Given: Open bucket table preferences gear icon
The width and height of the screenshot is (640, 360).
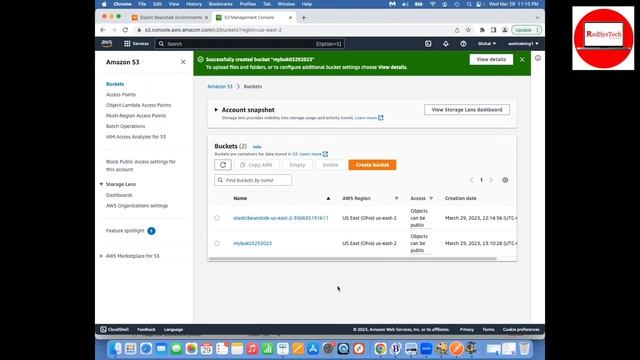Looking at the screenshot, I should (x=505, y=180).
